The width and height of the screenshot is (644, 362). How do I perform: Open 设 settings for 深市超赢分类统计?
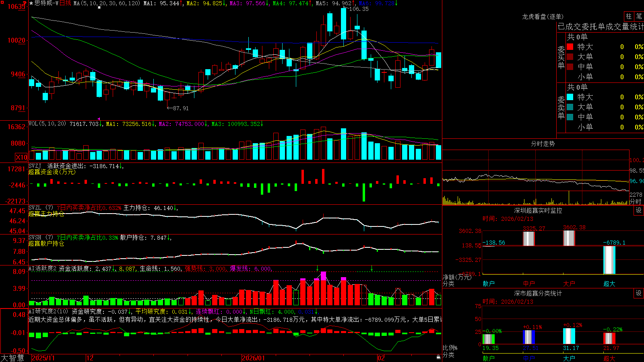pos(639,293)
